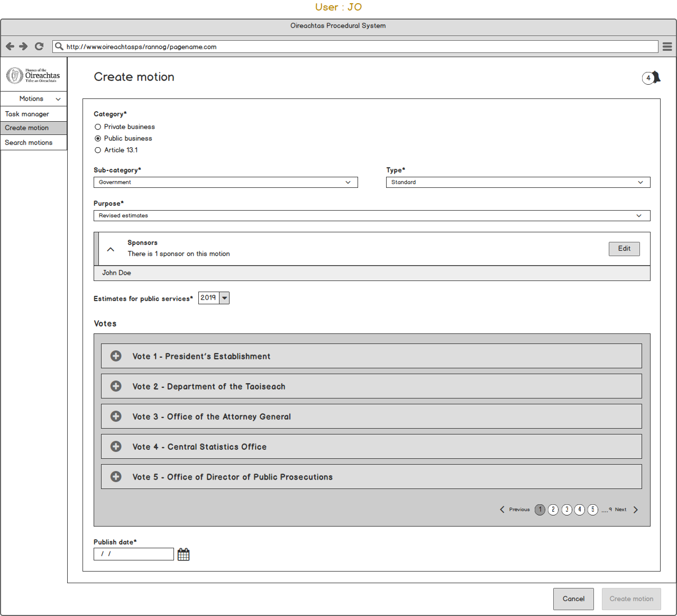677x616 pixels.
Task: Open the Publish date calendar picker
Action: click(184, 554)
